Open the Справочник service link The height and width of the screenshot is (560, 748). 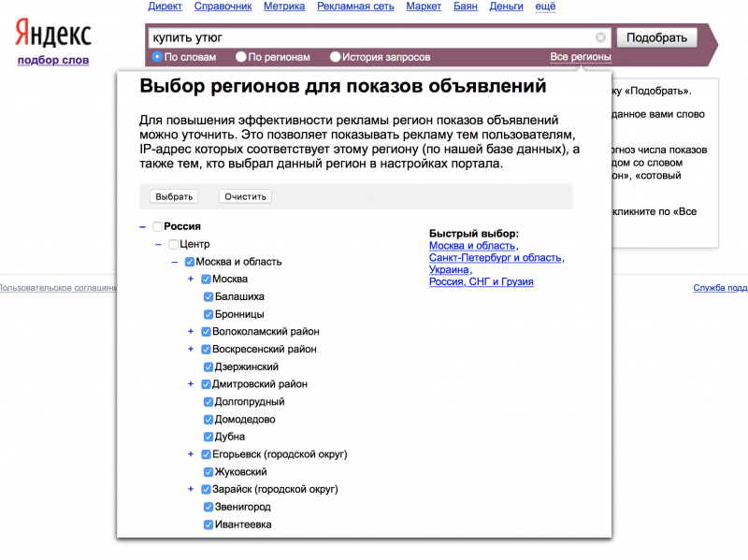(223, 7)
